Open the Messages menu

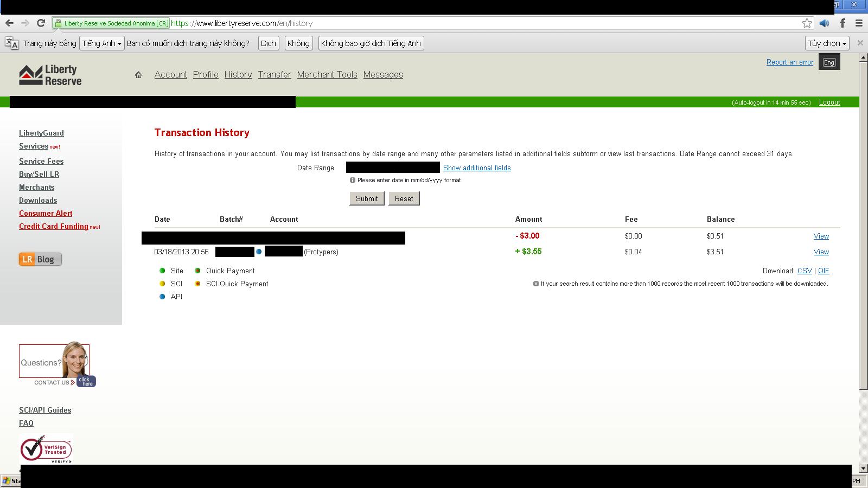383,75
